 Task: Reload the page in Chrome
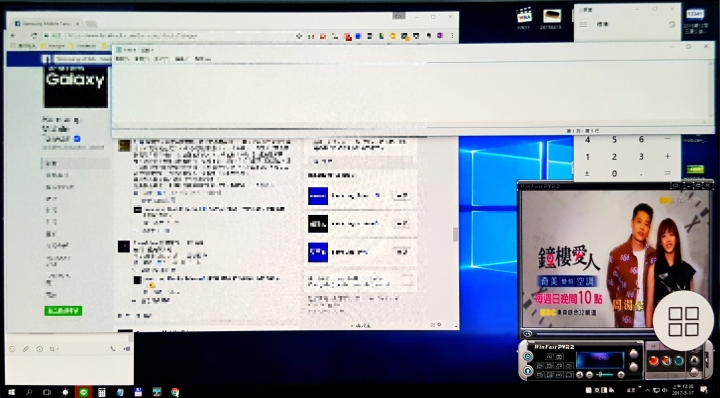34,35
